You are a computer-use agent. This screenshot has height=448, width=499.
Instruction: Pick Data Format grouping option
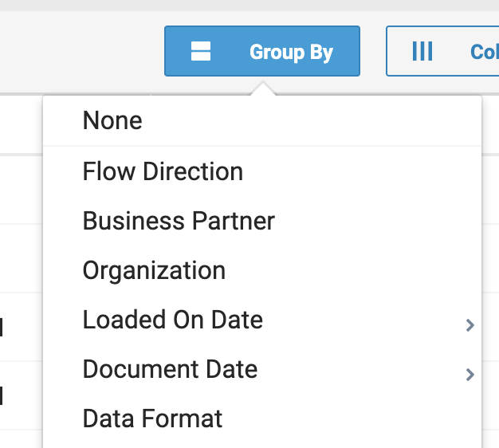pos(262,419)
